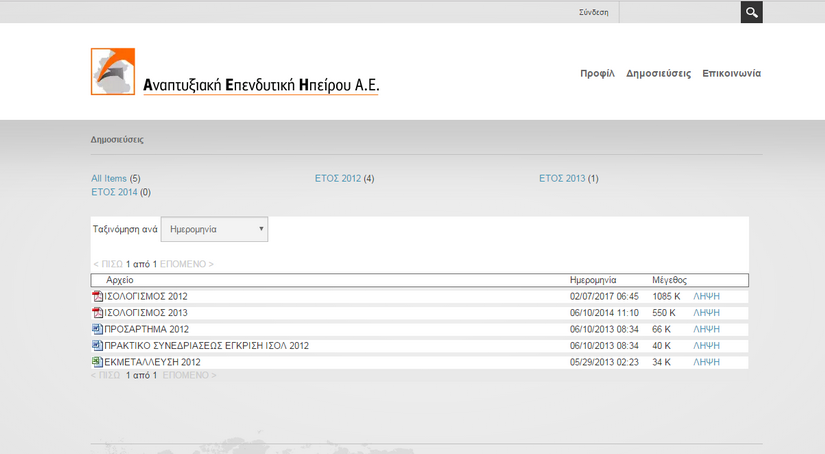Open the Προφίλ menu

[x=597, y=74]
